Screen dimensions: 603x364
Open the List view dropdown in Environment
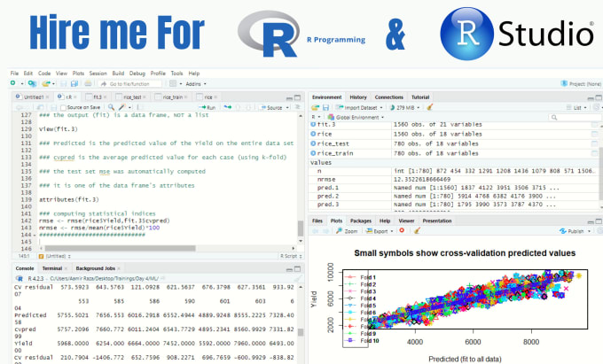click(x=576, y=107)
